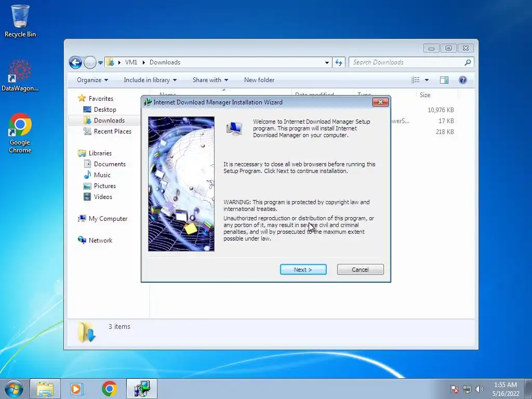
Task: Click the 17 KB file size
Action: point(446,121)
